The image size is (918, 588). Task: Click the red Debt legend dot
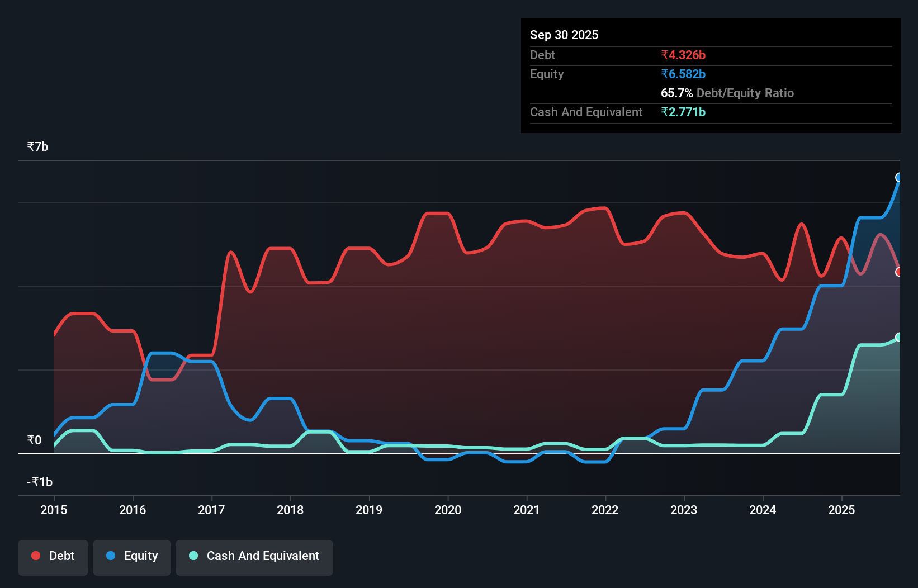tap(35, 556)
